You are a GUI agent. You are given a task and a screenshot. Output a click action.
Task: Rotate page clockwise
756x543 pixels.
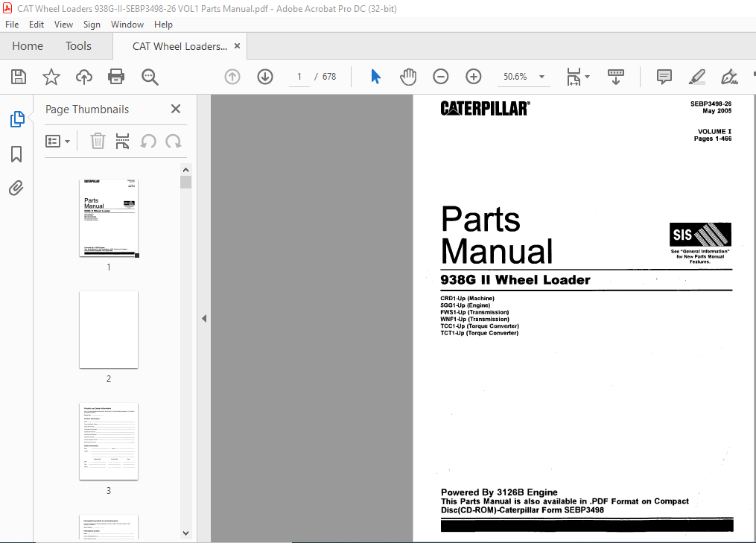pyautogui.click(x=174, y=142)
